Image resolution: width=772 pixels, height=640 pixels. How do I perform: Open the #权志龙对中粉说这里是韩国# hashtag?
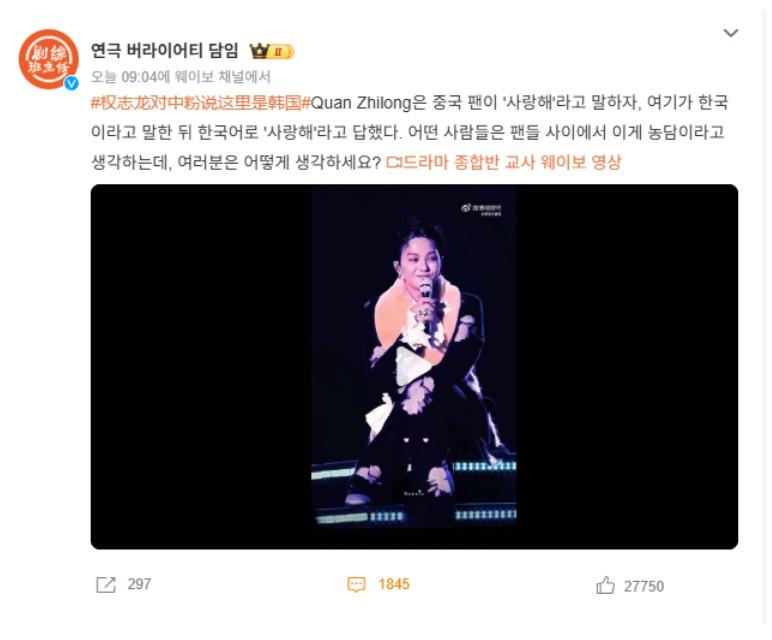click(x=201, y=103)
